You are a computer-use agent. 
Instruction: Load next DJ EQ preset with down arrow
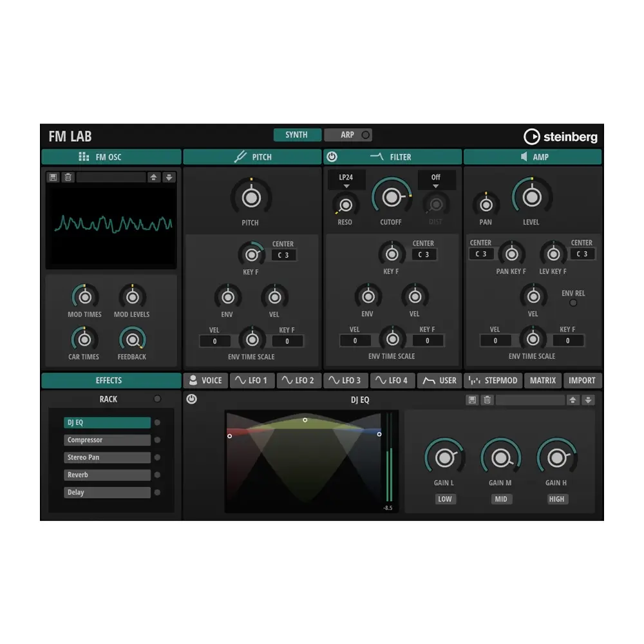[x=588, y=400]
